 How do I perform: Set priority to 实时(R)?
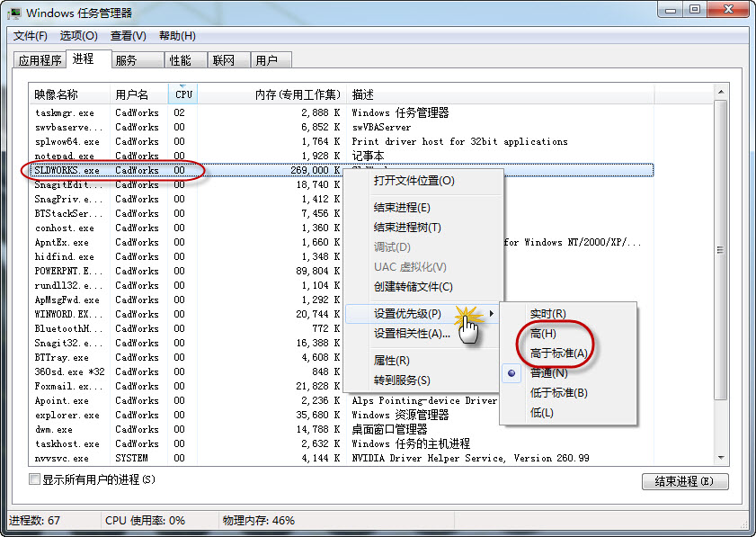(x=568, y=314)
